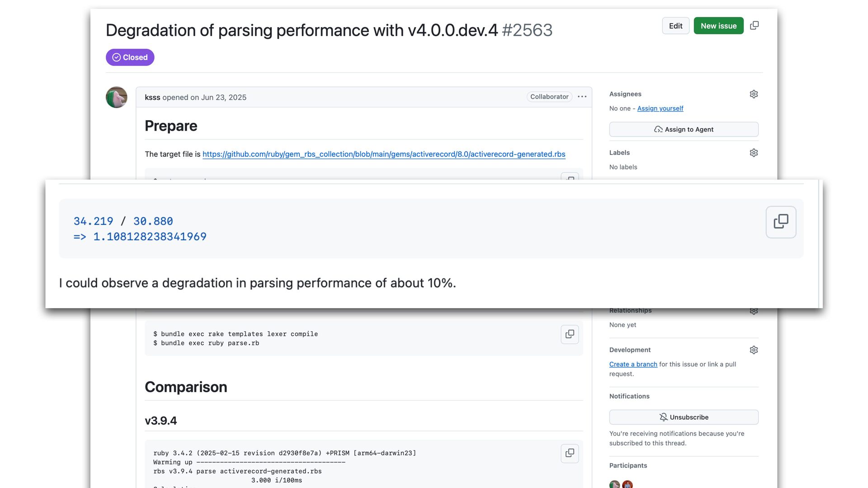Copy the issue link icon beside New issue

click(754, 26)
